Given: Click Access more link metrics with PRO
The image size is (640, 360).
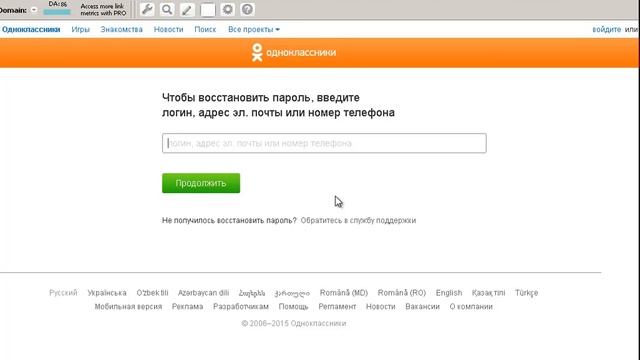Looking at the screenshot, I should coord(103,10).
